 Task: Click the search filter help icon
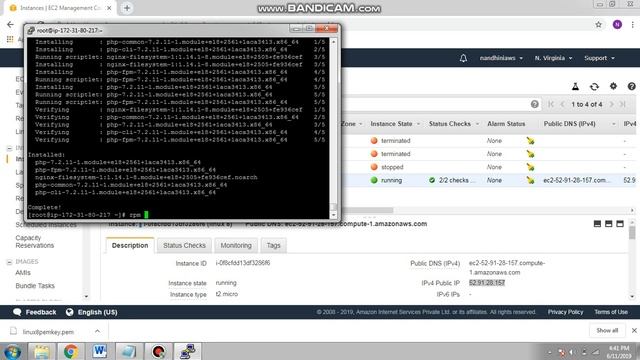[535, 104]
